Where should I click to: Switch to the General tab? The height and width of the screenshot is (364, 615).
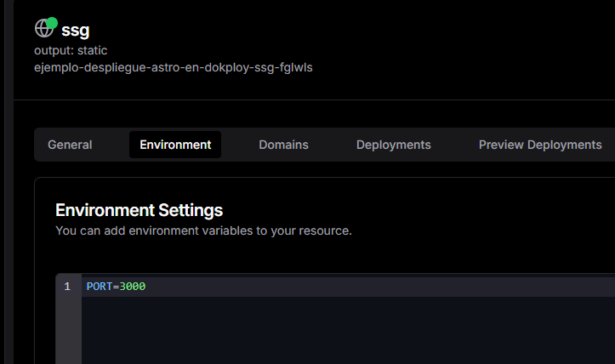pyautogui.click(x=70, y=145)
